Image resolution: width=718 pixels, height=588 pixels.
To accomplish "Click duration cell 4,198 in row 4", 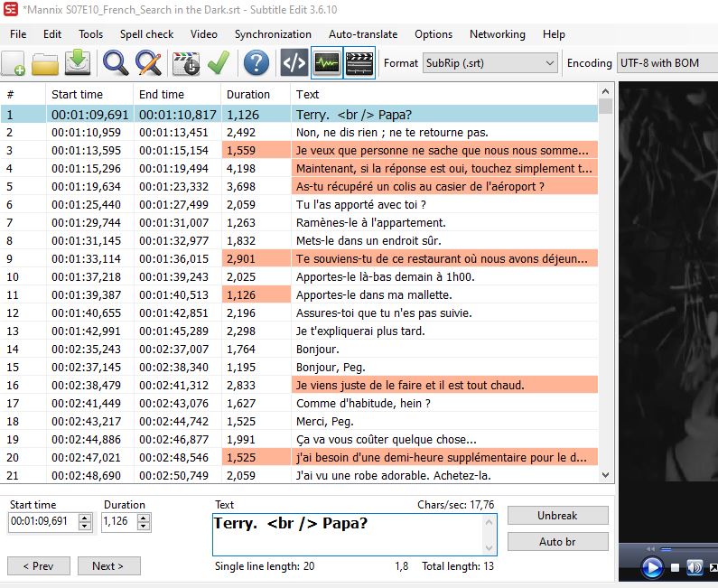I will [256, 169].
